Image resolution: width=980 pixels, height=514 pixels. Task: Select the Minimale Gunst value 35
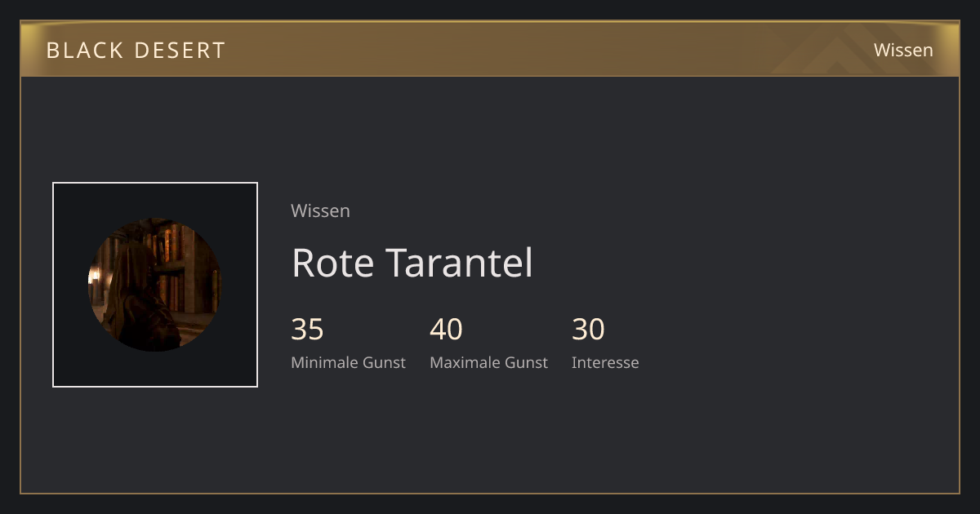[307, 330]
